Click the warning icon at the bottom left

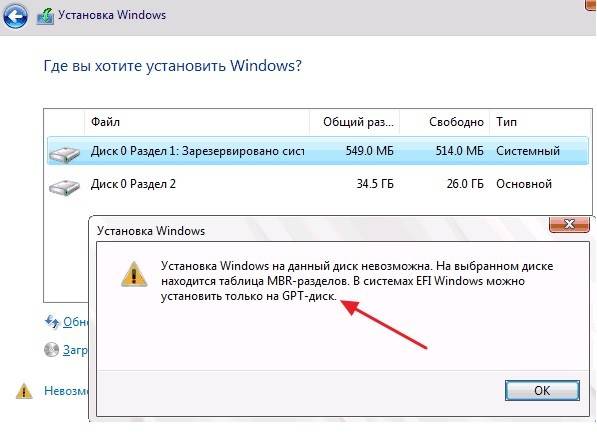tap(24, 391)
